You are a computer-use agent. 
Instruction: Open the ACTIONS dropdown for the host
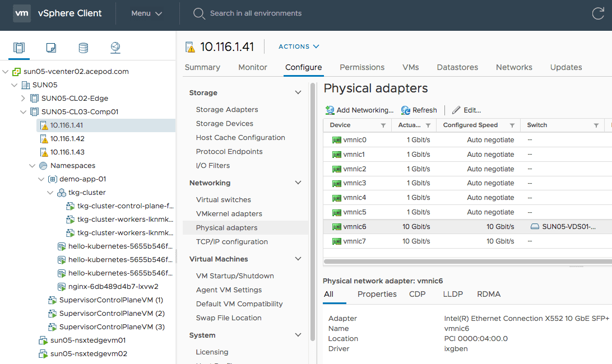(x=299, y=46)
